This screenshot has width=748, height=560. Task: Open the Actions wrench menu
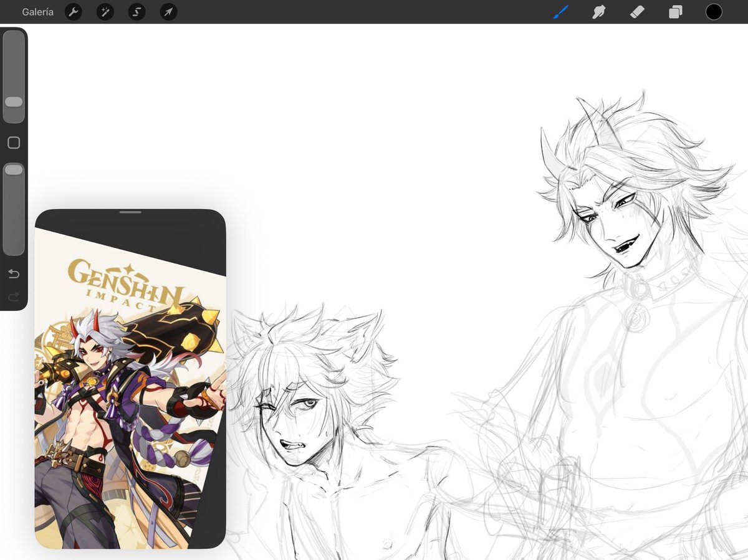(x=74, y=12)
